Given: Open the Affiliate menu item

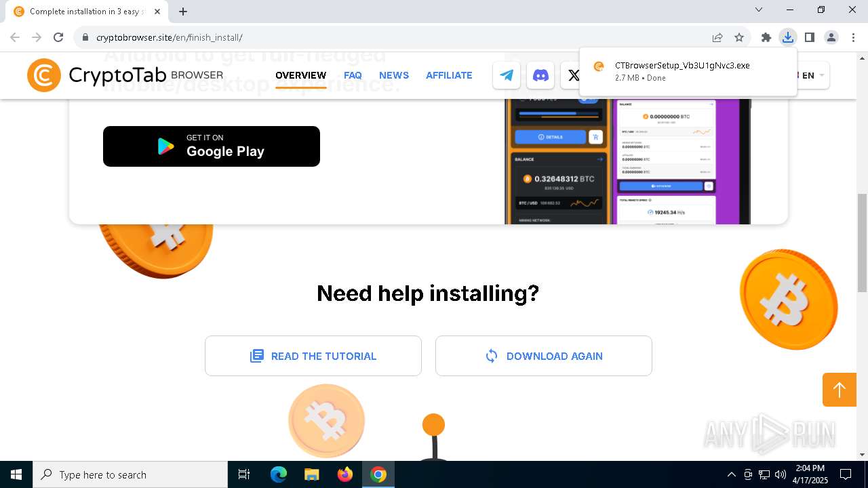Looking at the screenshot, I should 449,75.
